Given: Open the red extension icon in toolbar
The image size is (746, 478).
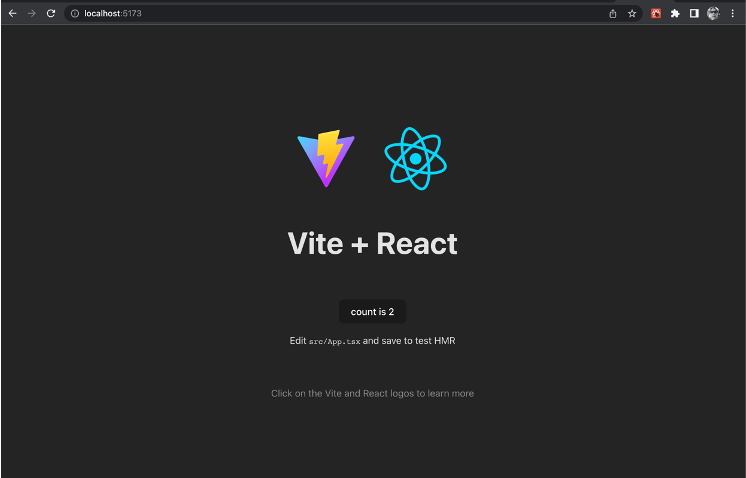Looking at the screenshot, I should 656,13.
